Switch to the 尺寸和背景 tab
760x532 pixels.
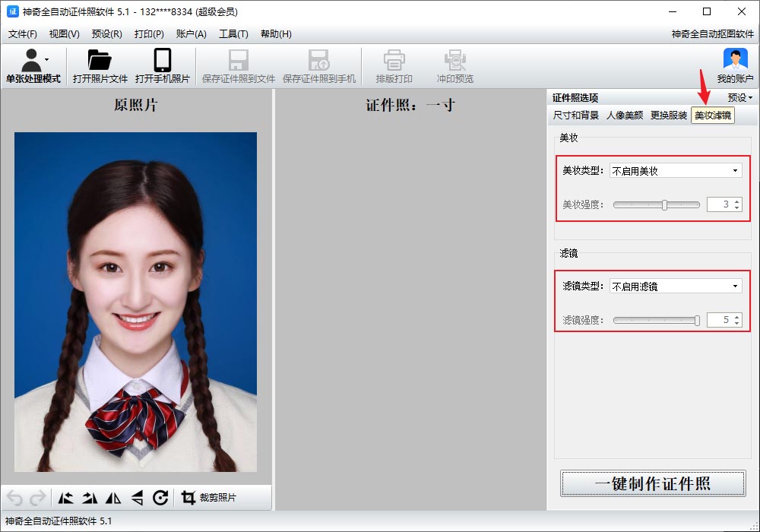577,115
